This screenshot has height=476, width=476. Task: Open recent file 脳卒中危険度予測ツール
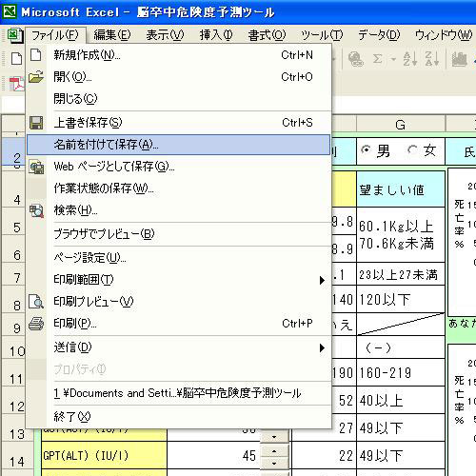[x=179, y=393]
